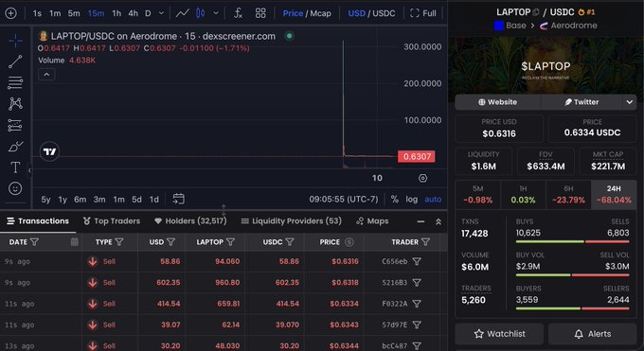Filter the USD column

(171, 242)
